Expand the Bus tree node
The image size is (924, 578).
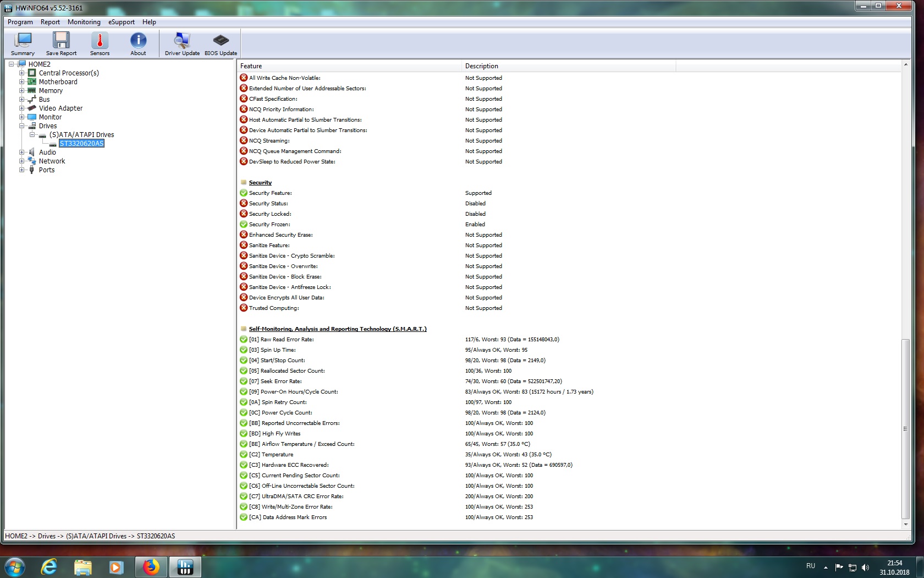coord(21,99)
